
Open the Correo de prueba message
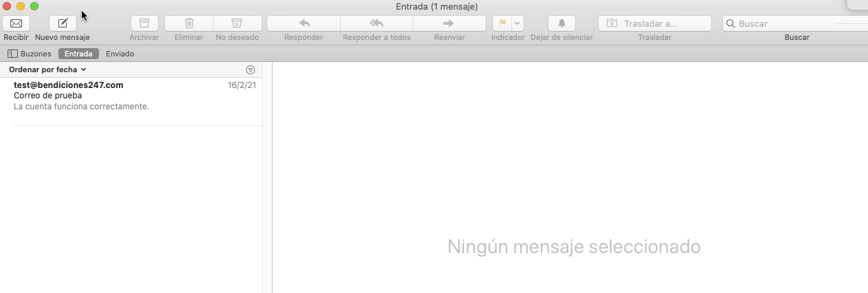point(131,96)
